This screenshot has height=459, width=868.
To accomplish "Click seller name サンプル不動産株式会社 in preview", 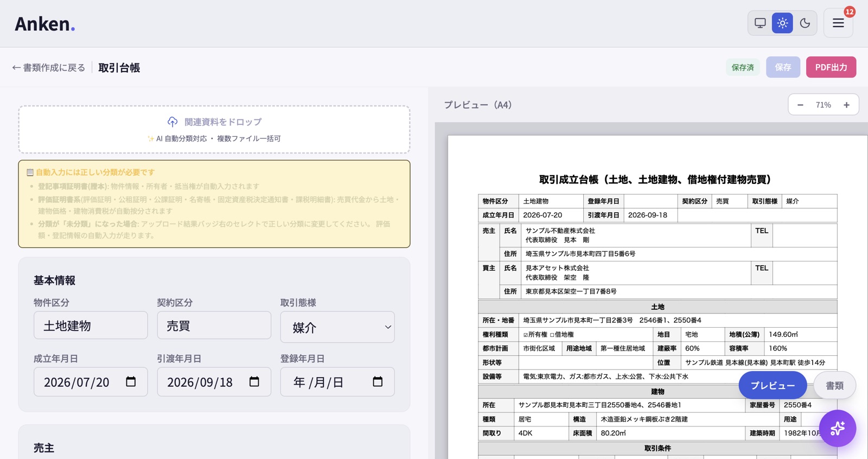I will (x=560, y=231).
